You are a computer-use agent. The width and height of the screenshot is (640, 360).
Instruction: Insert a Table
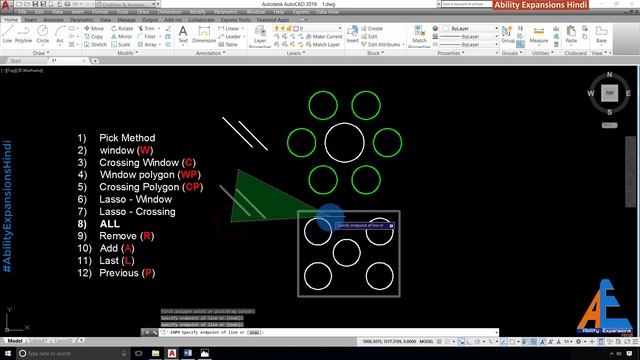pos(228,44)
